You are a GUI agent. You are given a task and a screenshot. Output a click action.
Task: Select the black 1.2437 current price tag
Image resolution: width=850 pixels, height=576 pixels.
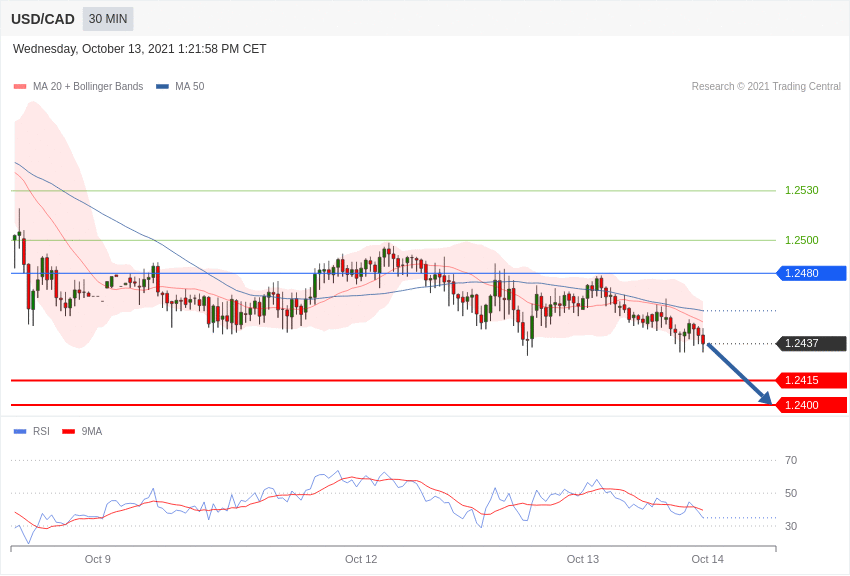coord(812,343)
